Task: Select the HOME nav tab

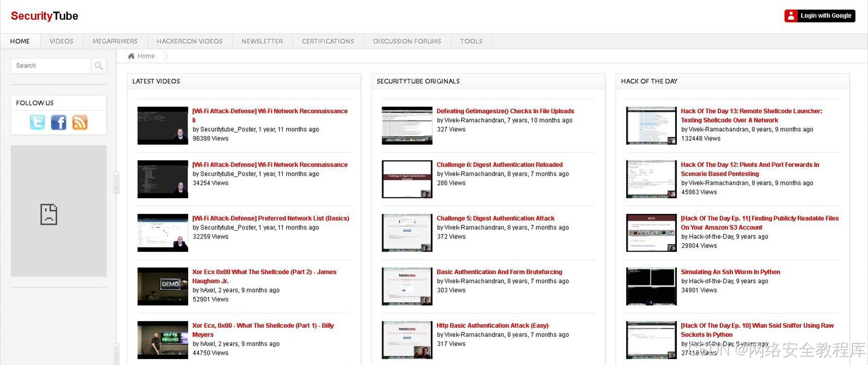Action: [20, 41]
